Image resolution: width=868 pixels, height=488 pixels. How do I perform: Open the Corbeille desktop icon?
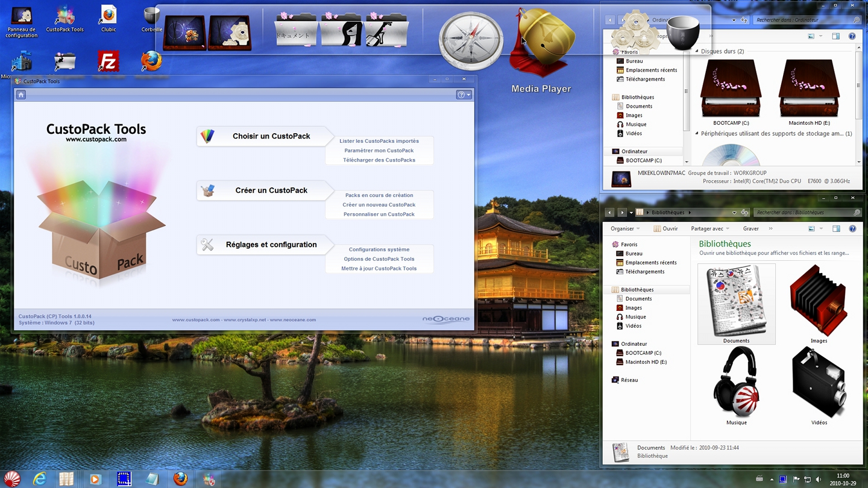tap(151, 19)
